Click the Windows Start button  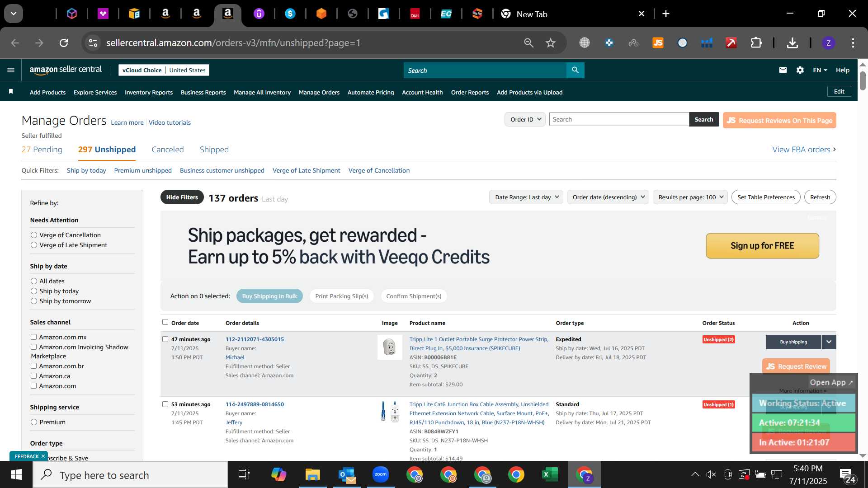pos(16,474)
